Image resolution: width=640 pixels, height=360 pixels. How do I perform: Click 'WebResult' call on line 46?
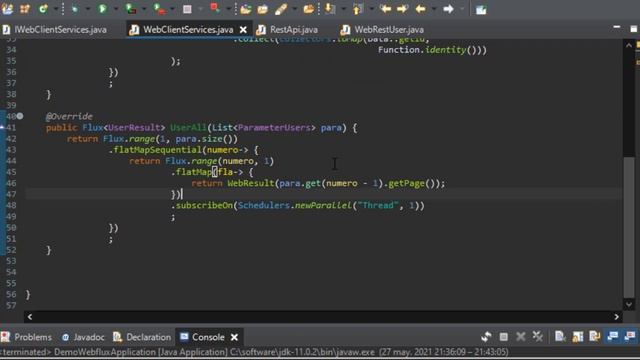[x=251, y=183]
